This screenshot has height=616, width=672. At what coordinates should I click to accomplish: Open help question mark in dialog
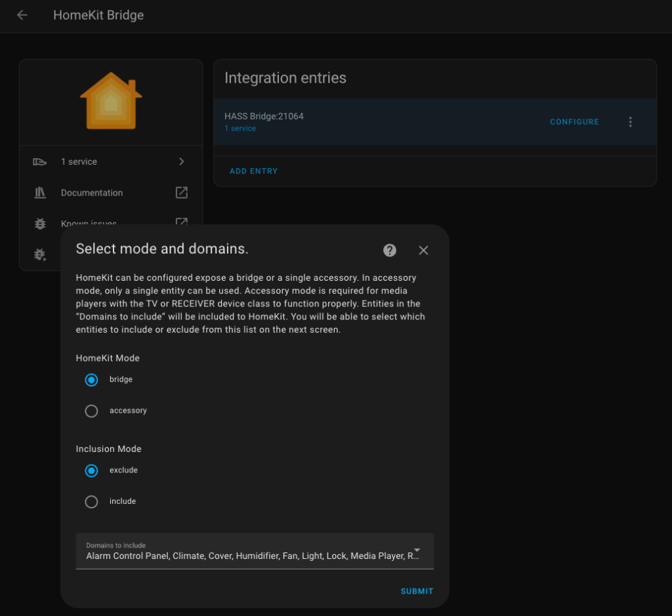(390, 250)
